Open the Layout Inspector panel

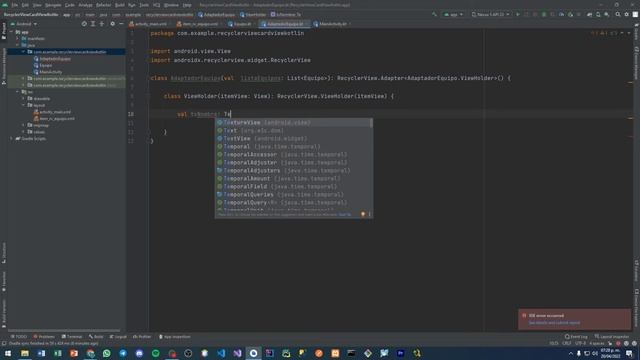click(612, 337)
